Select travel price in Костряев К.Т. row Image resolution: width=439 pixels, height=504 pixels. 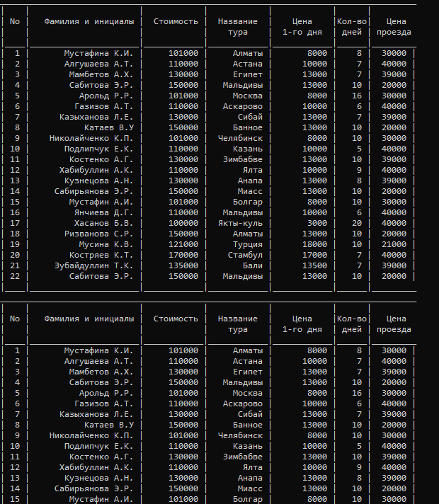pyautogui.click(x=394, y=255)
